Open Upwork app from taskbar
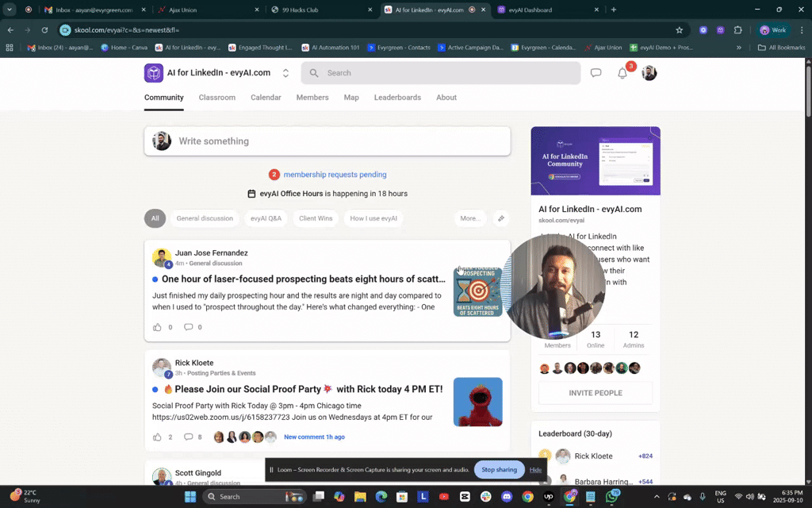 coord(549,497)
